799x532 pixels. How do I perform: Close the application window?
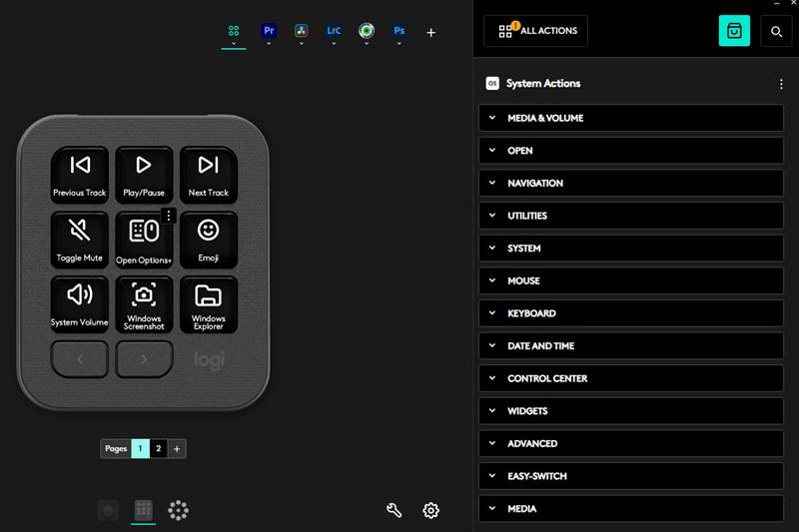(793, 3)
